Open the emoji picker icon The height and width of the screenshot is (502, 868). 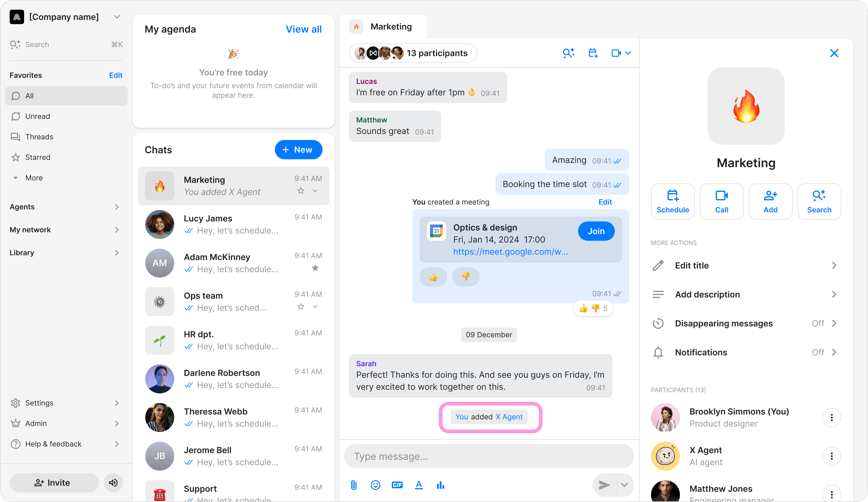376,485
